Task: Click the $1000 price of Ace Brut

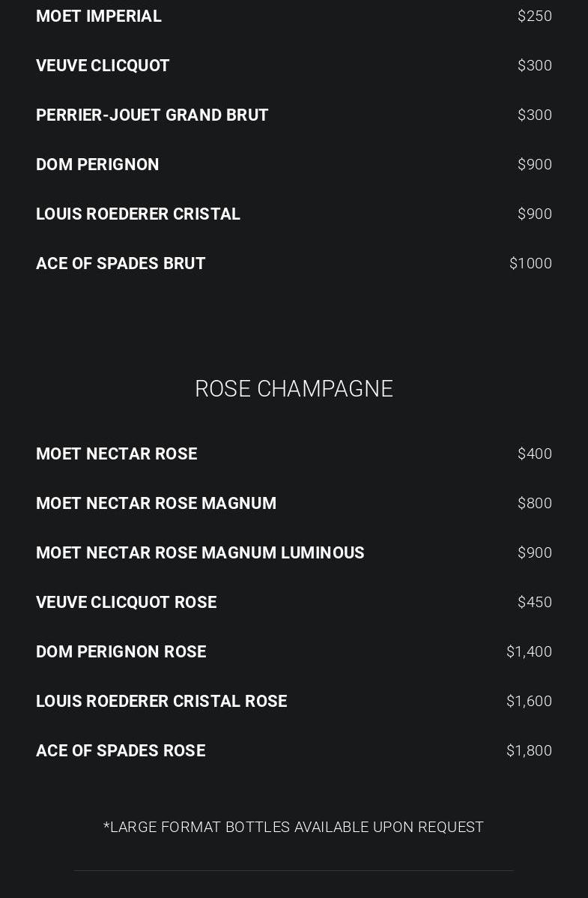Action: point(530,264)
